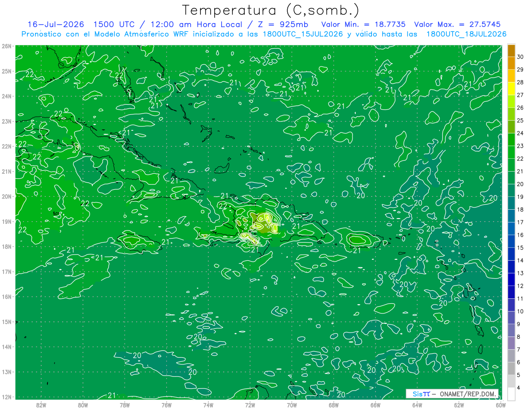Click longitude axis label "74W"
532x411 pixels.
(208, 405)
